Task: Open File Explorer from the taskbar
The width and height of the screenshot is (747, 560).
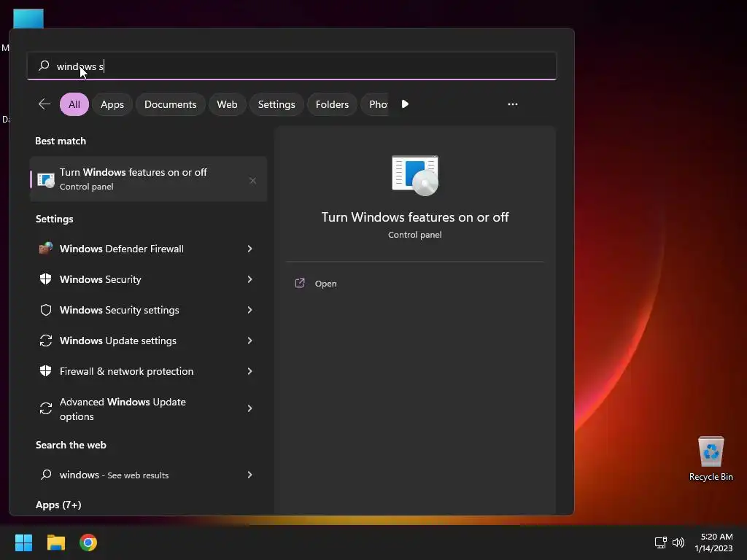Action: [55, 542]
